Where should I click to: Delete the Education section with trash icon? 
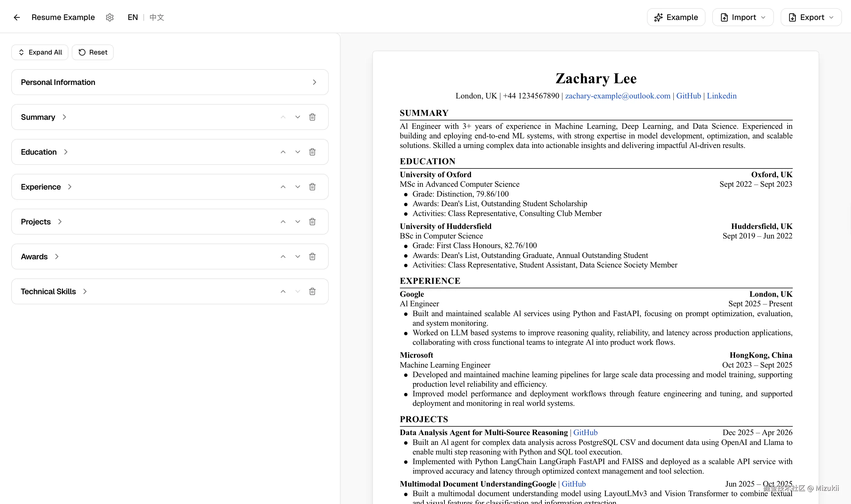pyautogui.click(x=312, y=152)
